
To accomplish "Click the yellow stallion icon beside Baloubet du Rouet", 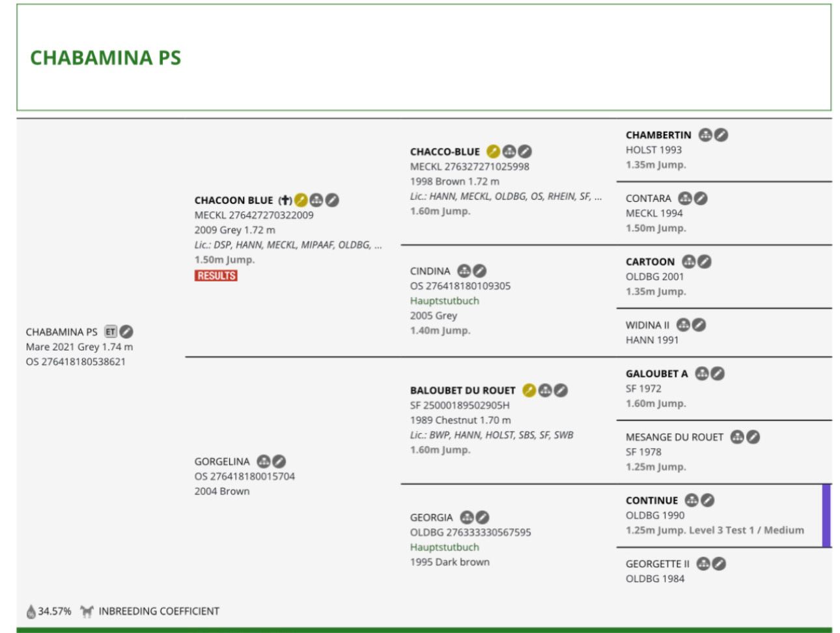I will (x=529, y=390).
